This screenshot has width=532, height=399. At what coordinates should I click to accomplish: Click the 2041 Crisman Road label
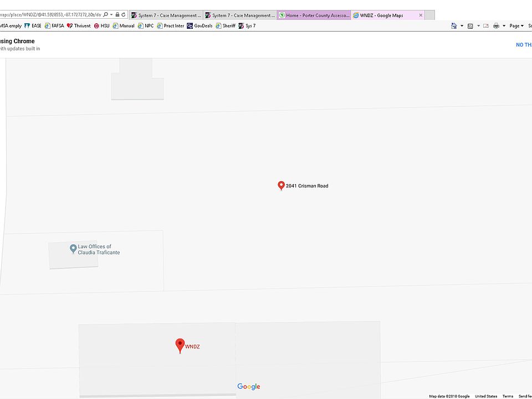[x=307, y=186]
